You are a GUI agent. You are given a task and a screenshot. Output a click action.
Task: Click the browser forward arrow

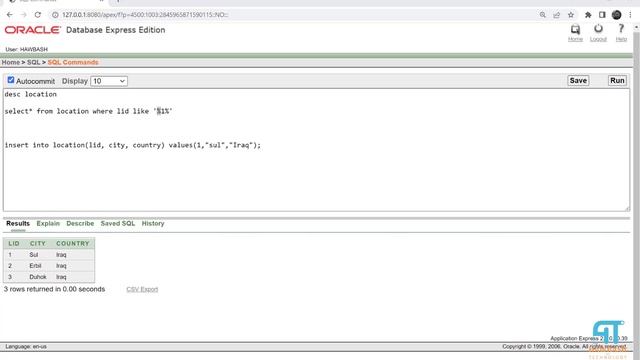tap(24, 15)
